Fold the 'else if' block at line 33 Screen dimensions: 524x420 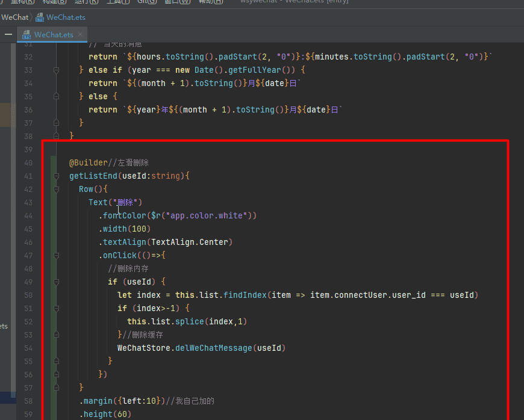(56, 70)
